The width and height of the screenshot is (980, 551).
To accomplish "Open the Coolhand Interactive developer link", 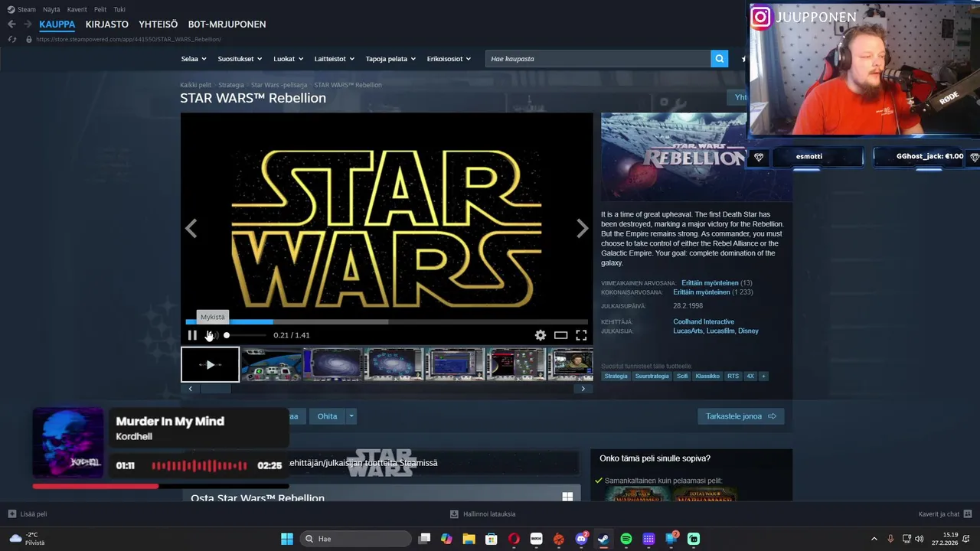I will pos(704,321).
